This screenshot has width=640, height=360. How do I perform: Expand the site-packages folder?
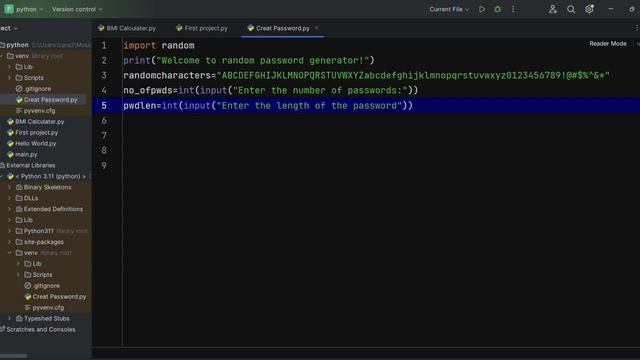point(10,242)
